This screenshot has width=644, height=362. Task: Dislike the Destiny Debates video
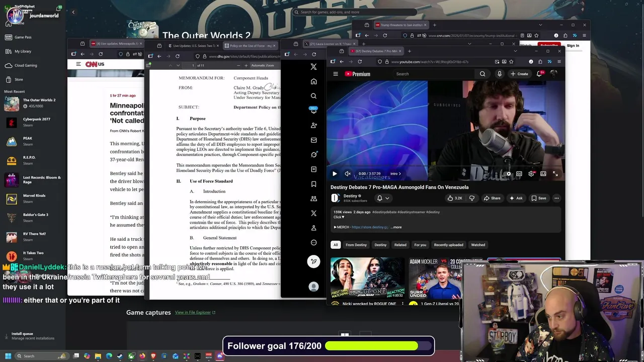click(x=471, y=198)
